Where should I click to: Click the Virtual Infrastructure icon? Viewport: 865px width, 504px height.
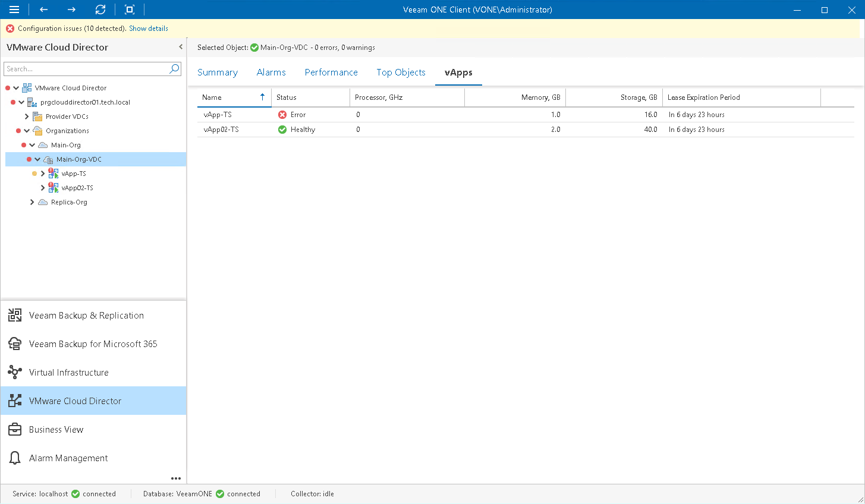click(x=15, y=373)
